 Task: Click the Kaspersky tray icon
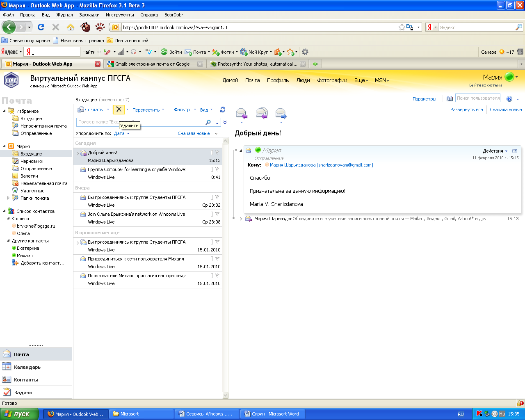click(479, 414)
